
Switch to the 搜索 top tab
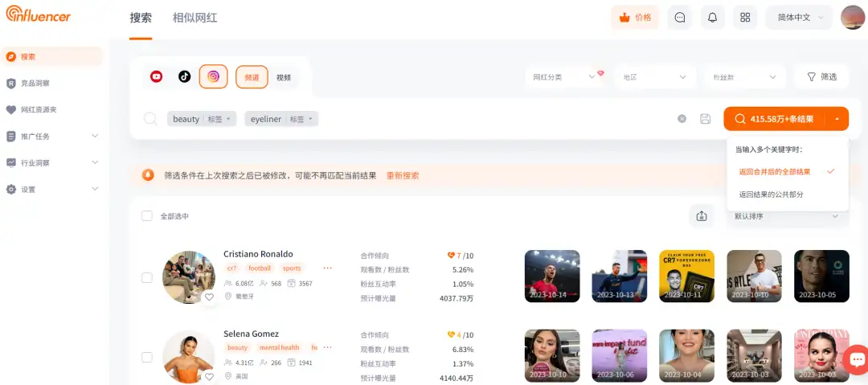coord(141,18)
